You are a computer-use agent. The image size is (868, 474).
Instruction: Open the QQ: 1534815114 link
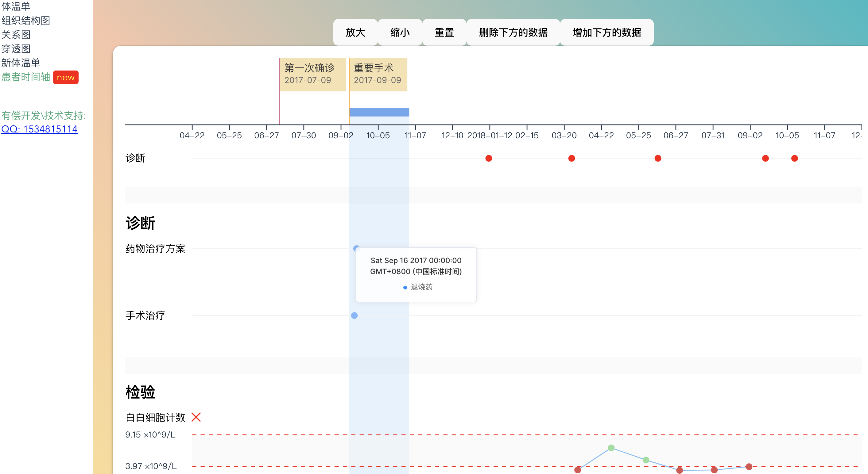pos(39,129)
